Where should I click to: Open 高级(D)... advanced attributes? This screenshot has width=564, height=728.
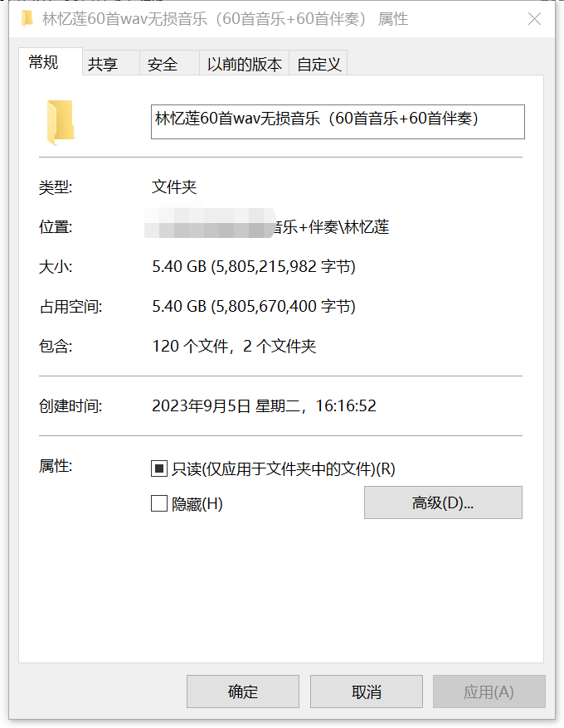pos(443,502)
